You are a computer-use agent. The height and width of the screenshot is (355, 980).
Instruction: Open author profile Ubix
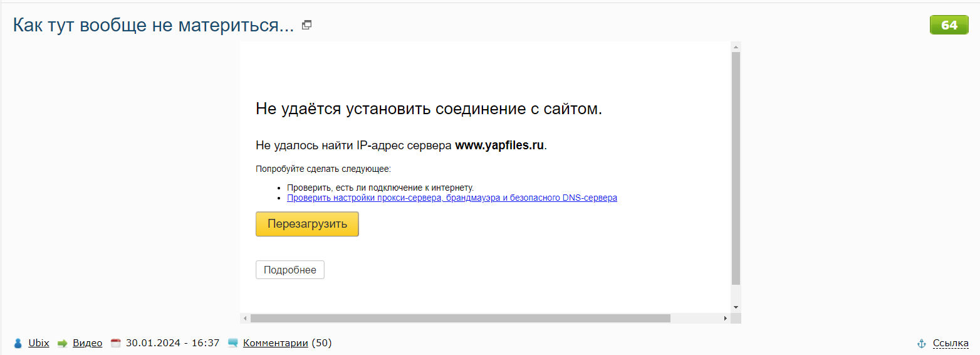(39, 343)
